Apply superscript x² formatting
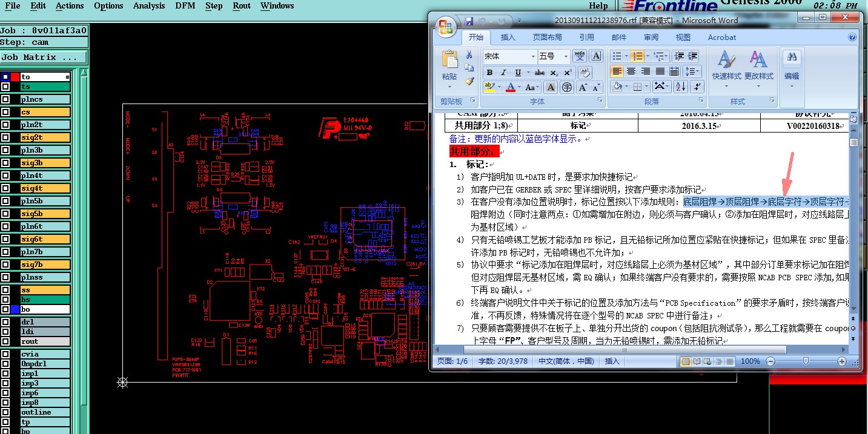The height and width of the screenshot is (434, 868). [568, 73]
